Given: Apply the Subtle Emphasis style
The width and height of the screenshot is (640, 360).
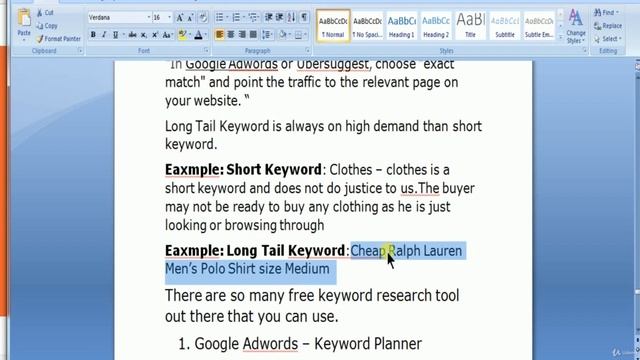Looking at the screenshot, I should click(539, 26).
